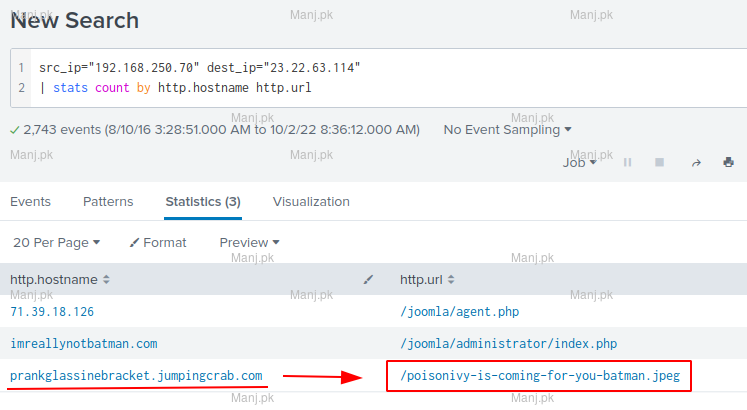
Task: Select the Statistics (3) tab
Action: (x=202, y=201)
